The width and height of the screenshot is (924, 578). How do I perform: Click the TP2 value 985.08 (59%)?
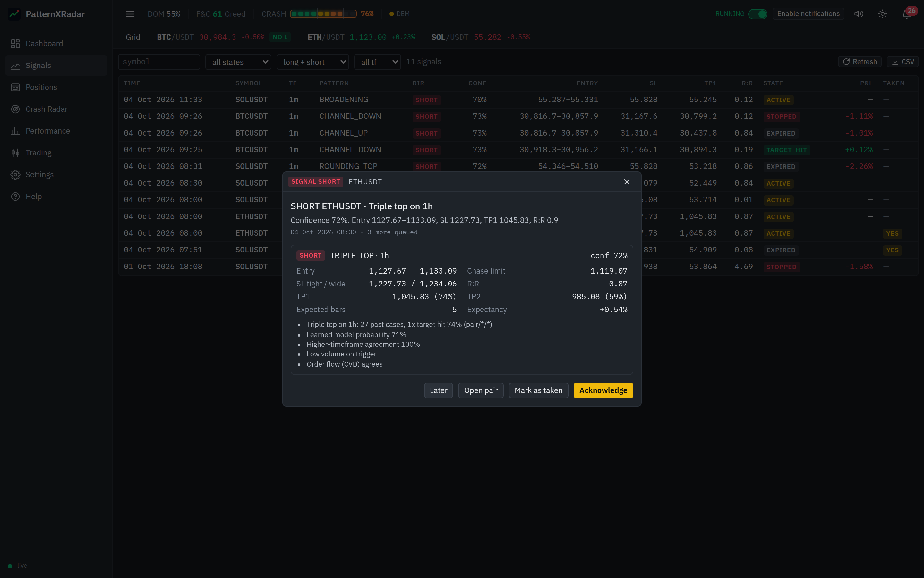coord(599,297)
